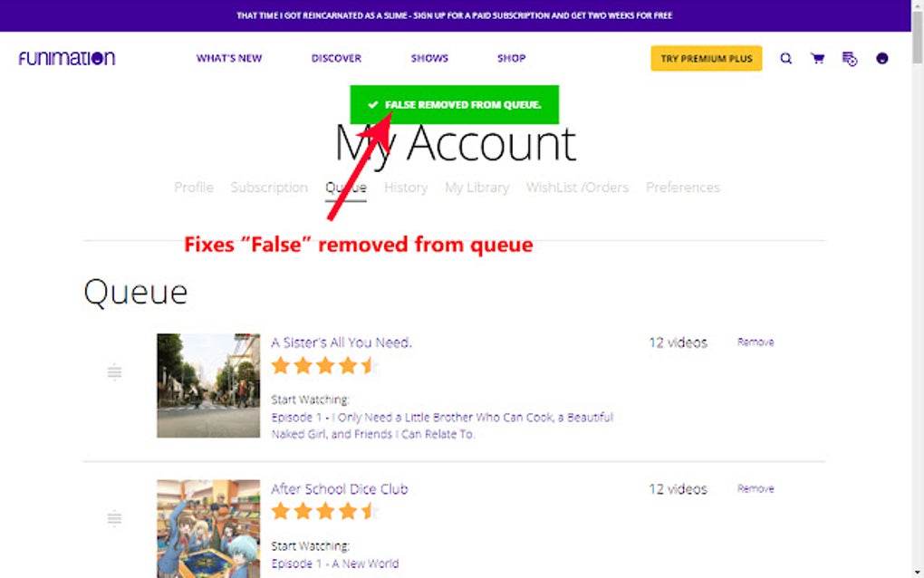Image resolution: width=924 pixels, height=578 pixels.
Task: Click '12 videos' for A Sister's All You Need
Action: pos(678,342)
